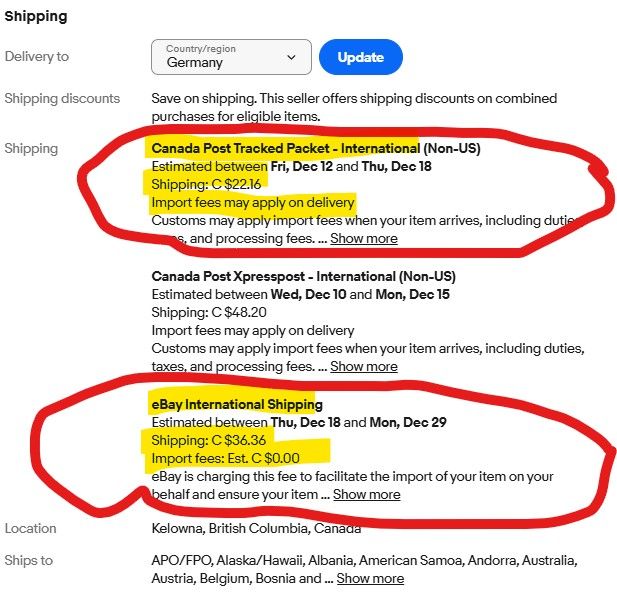The image size is (617, 605).
Task: Click the eBay International Shipping heading
Action: pos(236,404)
